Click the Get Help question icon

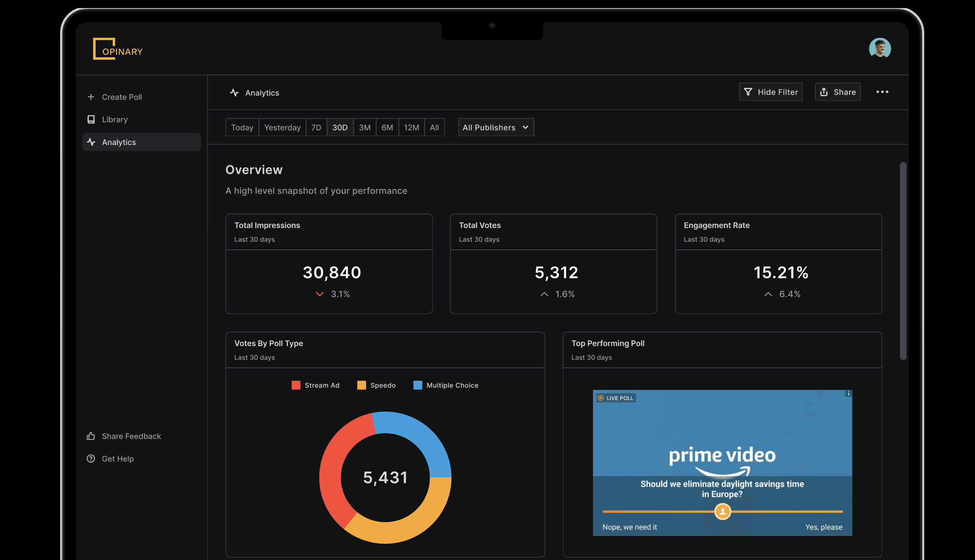point(91,458)
